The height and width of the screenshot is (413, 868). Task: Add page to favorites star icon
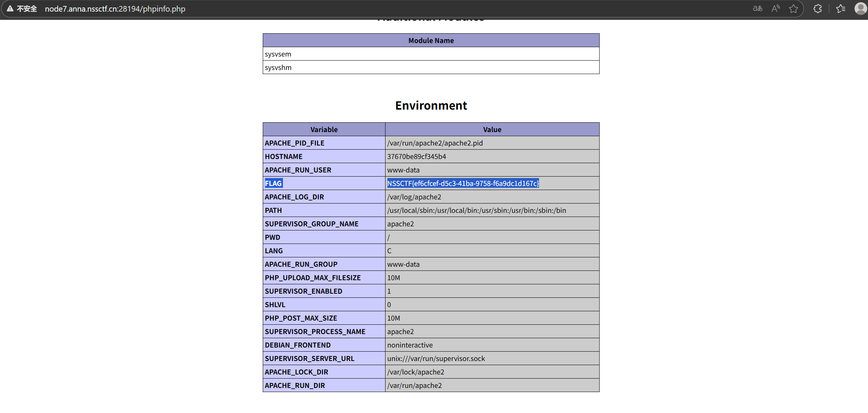tap(793, 9)
